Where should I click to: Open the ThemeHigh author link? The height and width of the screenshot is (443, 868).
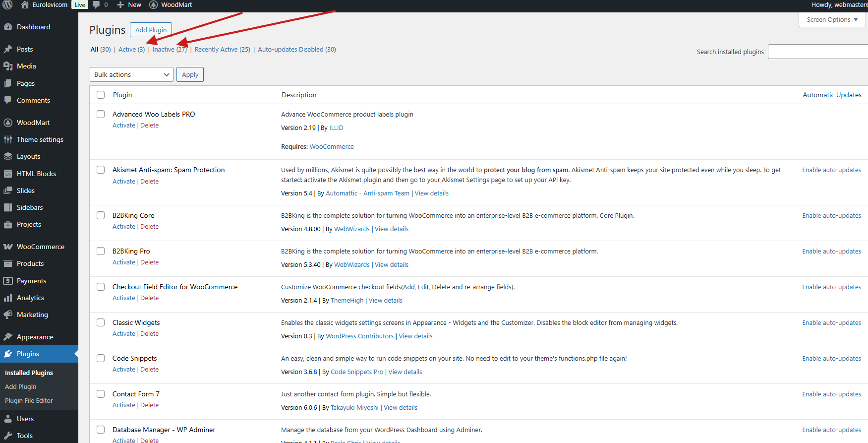[347, 300]
